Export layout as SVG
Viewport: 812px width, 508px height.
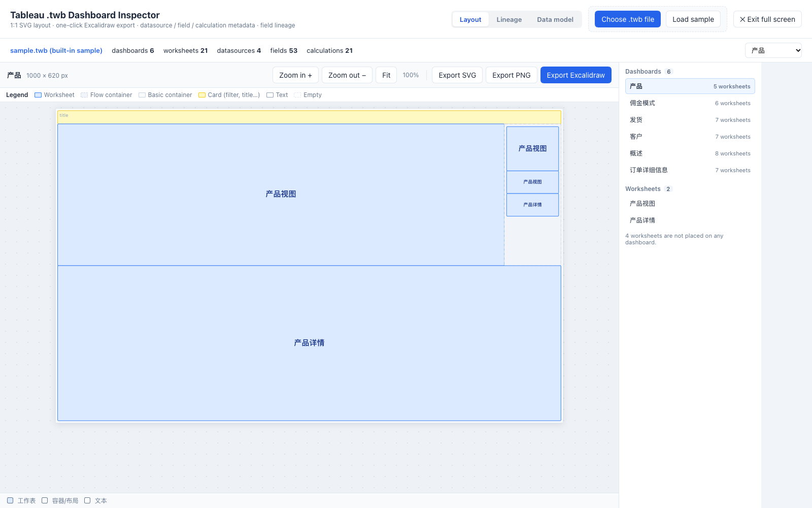457,75
